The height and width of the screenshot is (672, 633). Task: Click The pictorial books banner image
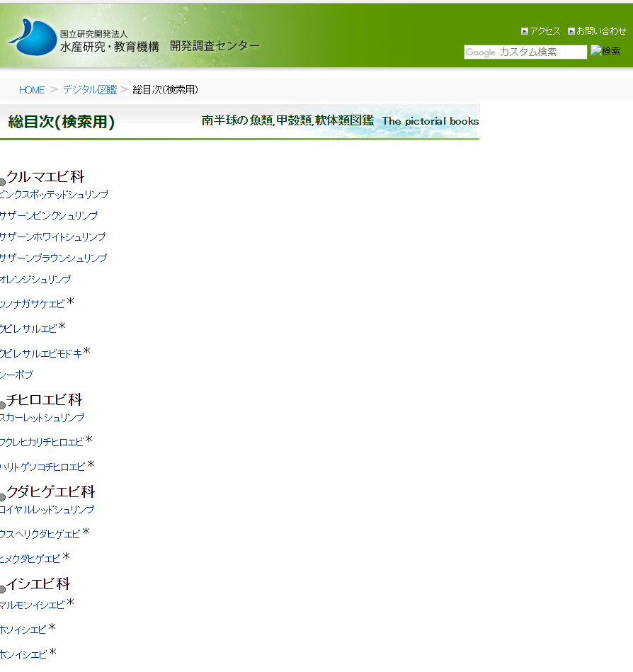point(340,121)
